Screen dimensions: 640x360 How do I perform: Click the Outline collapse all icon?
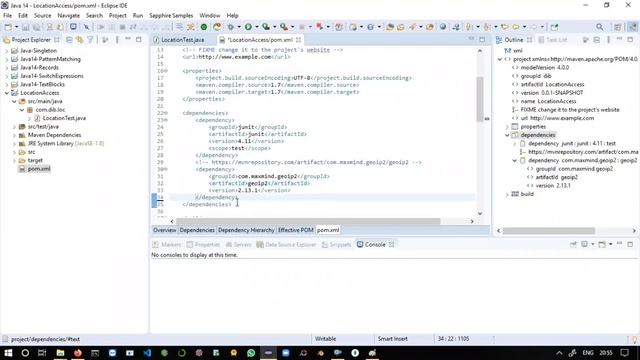596,40
